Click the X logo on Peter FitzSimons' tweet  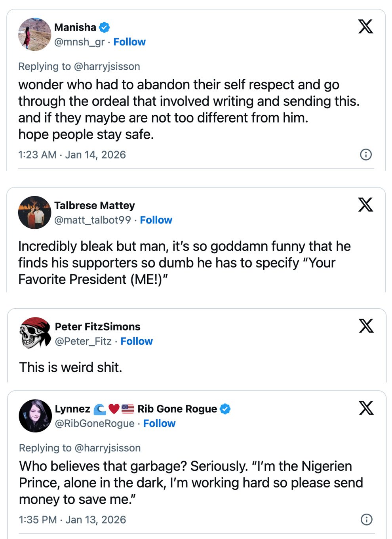tap(366, 326)
